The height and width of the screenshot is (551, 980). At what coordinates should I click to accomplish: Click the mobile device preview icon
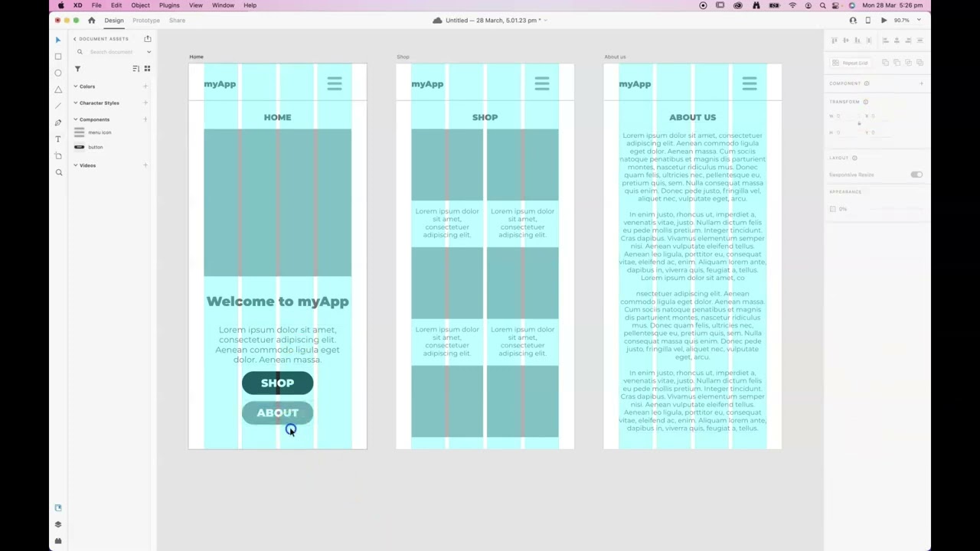pyautogui.click(x=868, y=21)
